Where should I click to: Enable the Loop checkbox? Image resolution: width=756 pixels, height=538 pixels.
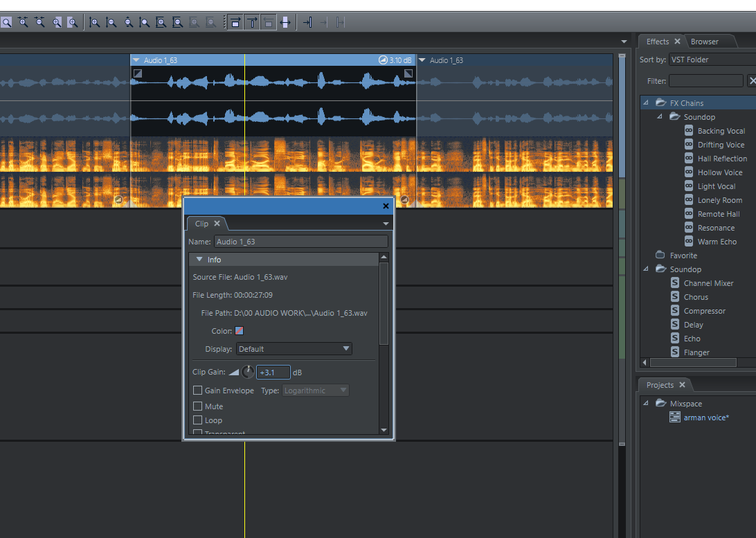pyautogui.click(x=198, y=420)
